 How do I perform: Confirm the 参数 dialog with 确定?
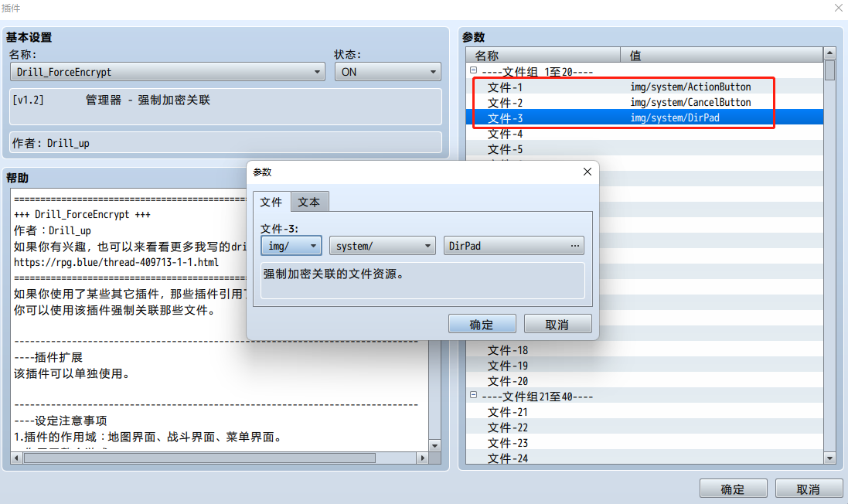tap(482, 324)
